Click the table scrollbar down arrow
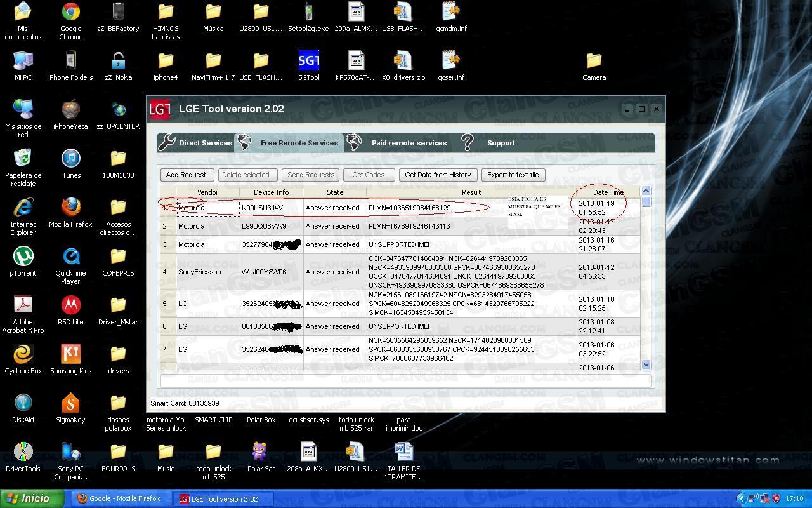 [646, 365]
